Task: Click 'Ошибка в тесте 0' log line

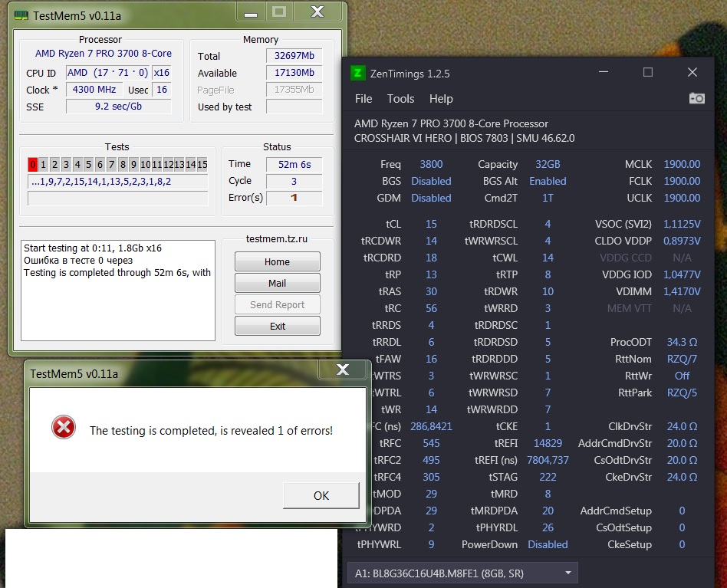Action: tap(78, 261)
